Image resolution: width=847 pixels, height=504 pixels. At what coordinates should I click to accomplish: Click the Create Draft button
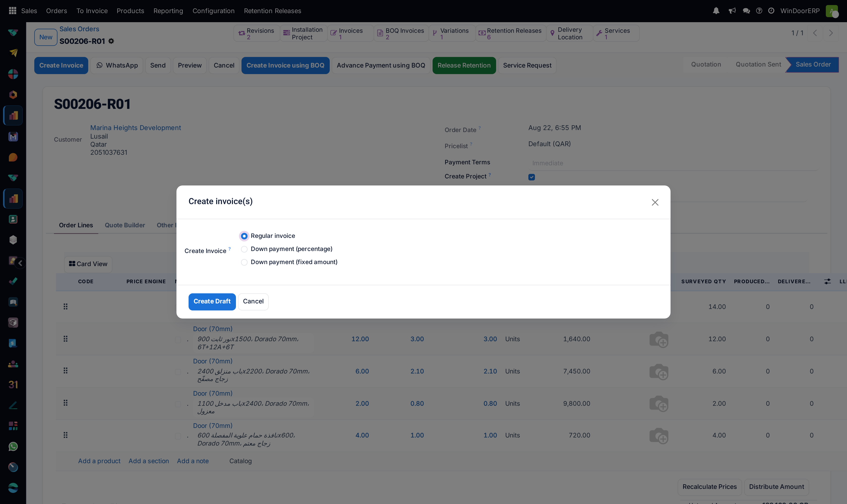point(212,302)
